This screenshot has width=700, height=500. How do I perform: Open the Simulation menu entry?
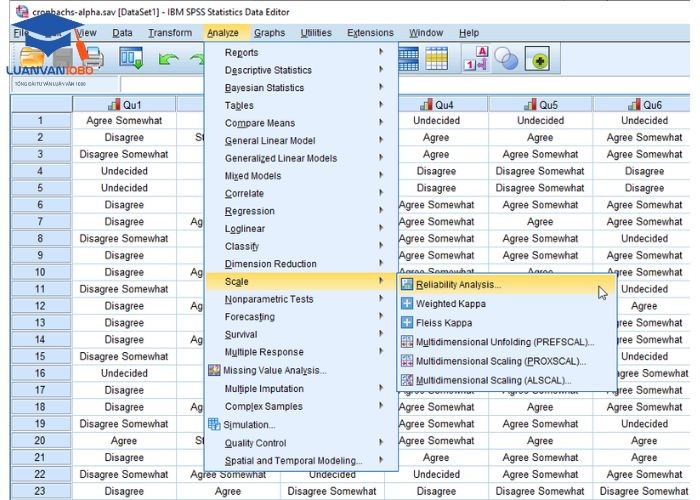tap(249, 425)
